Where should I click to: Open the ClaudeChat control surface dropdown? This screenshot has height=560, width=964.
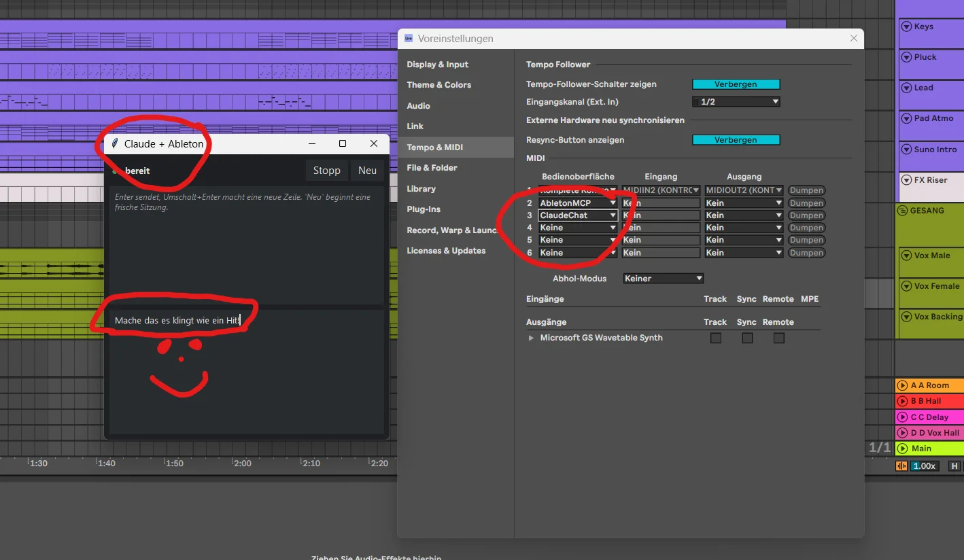coord(578,215)
